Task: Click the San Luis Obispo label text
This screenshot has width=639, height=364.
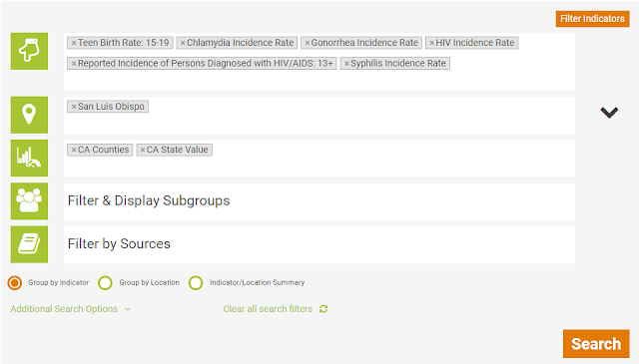Action: [x=111, y=107]
